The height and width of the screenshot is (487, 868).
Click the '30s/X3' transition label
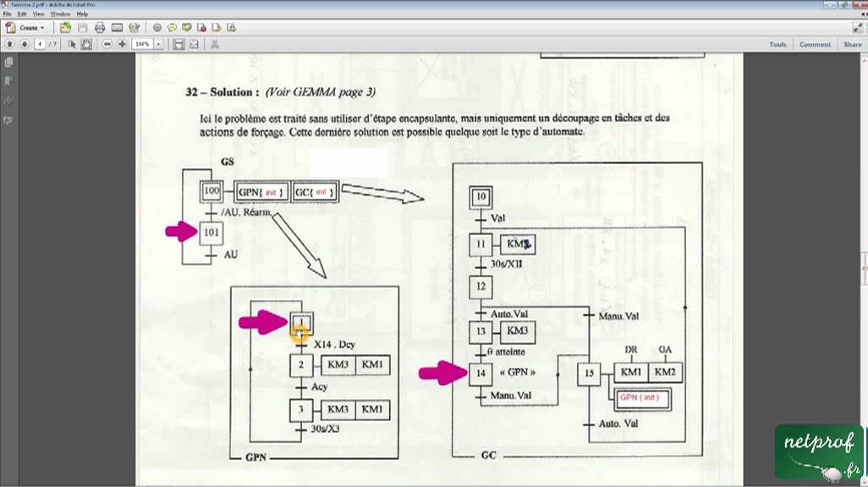pos(325,429)
